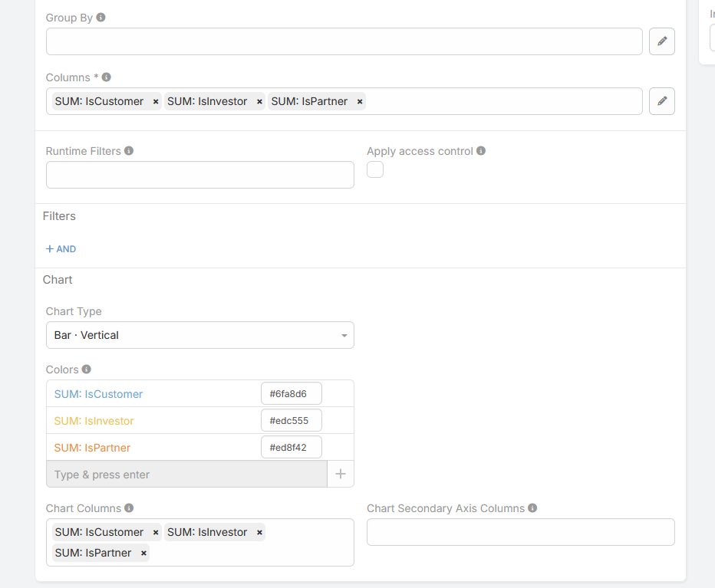The height and width of the screenshot is (588, 715).
Task: Remove SUM: IsCustomer tag from Columns field
Action: (156, 101)
